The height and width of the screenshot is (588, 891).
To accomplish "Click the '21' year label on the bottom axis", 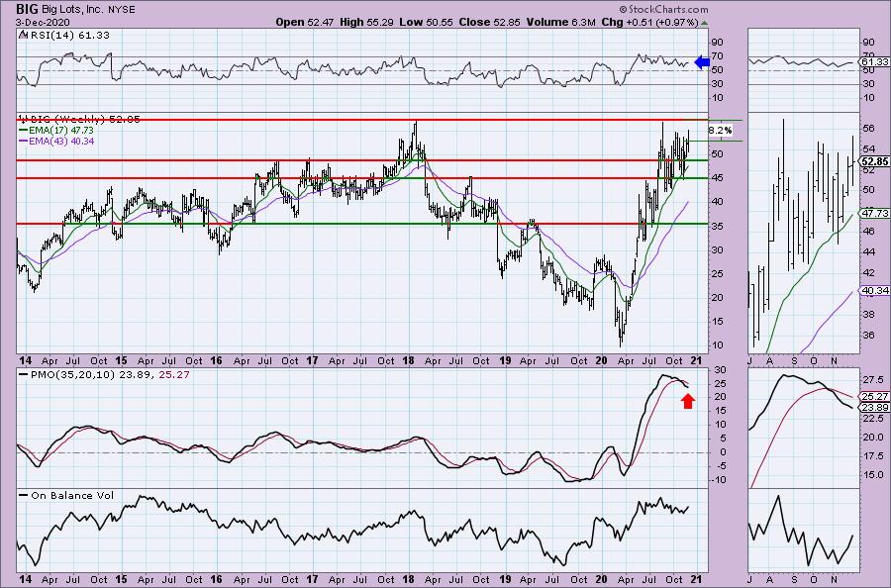I will click(697, 580).
